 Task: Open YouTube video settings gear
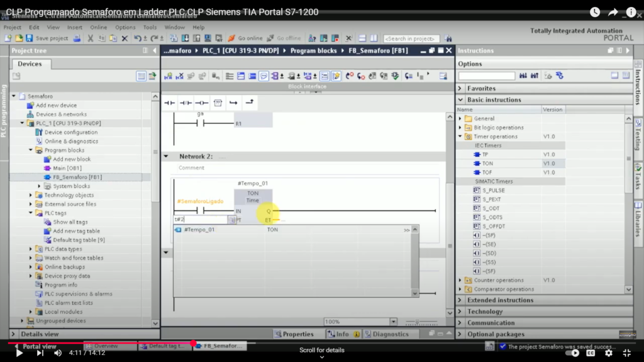click(609, 353)
